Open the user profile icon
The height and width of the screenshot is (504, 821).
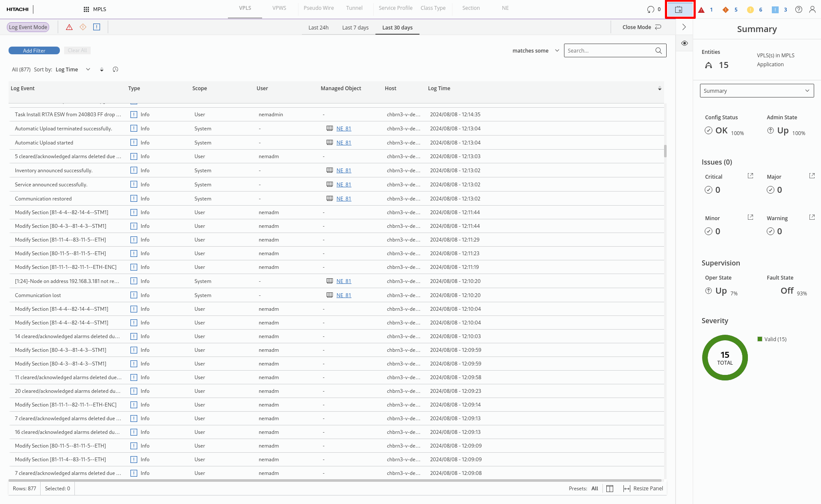(812, 9)
